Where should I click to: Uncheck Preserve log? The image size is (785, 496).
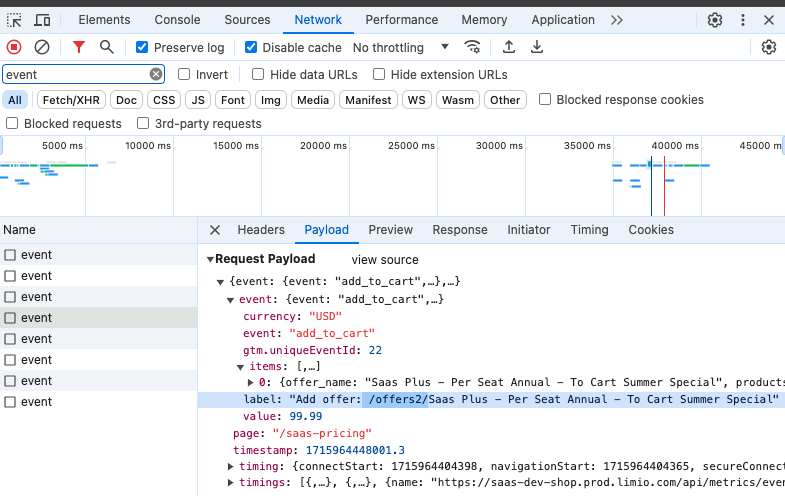click(x=142, y=48)
